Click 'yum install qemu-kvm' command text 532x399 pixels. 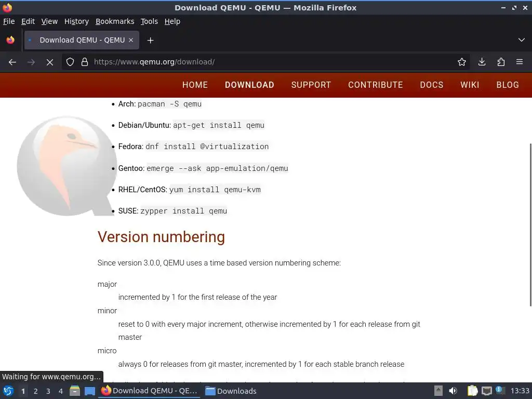pos(215,190)
